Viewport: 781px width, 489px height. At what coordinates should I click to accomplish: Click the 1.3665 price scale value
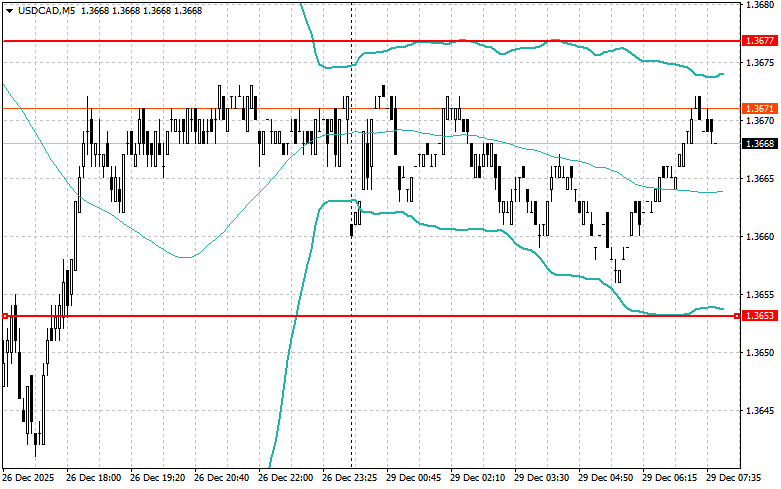click(x=760, y=179)
